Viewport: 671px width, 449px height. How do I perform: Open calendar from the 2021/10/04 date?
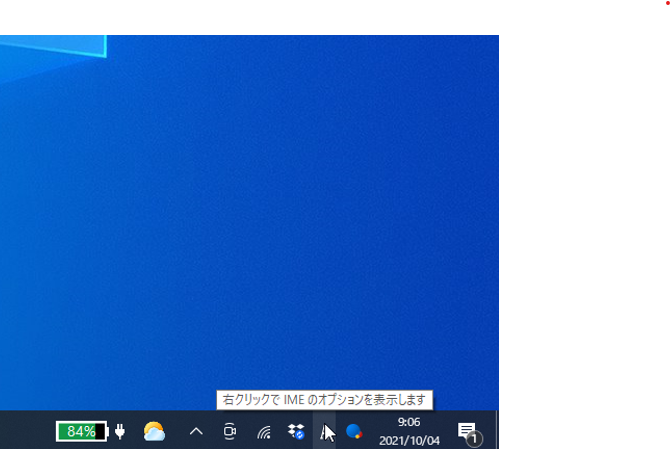[409, 440]
